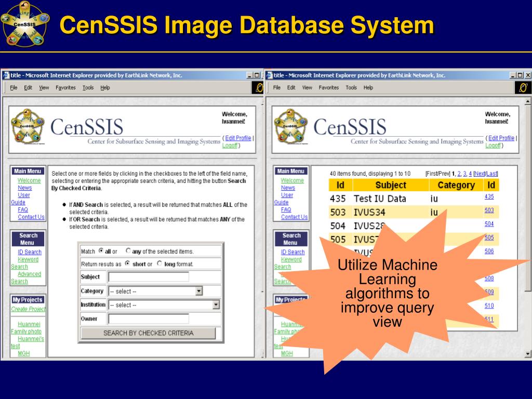Open Edit menu in left window
The image size is (532, 399).
point(28,87)
